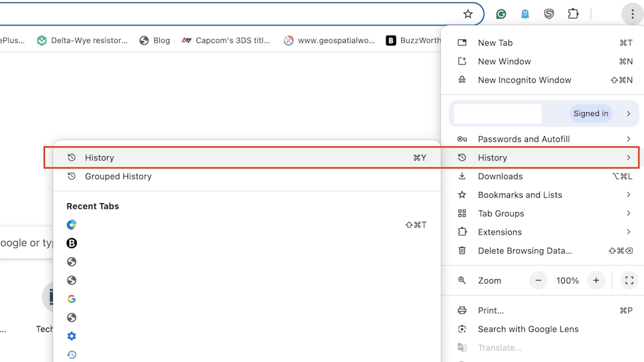Open the shield S extension icon

548,14
